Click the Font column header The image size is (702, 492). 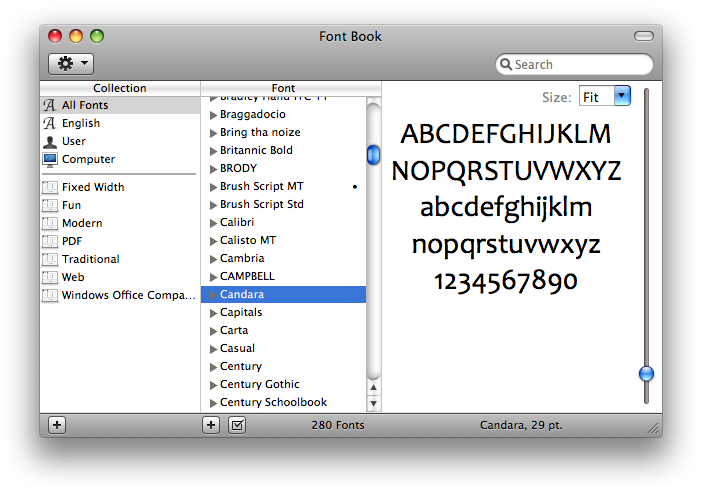pos(291,88)
